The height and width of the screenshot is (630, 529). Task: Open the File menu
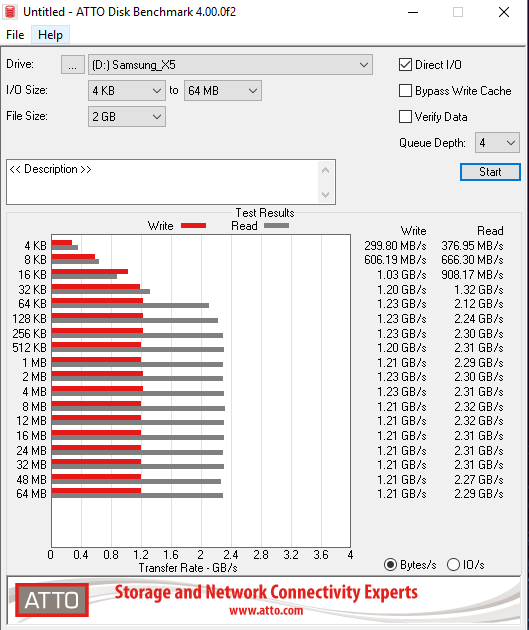coord(15,35)
